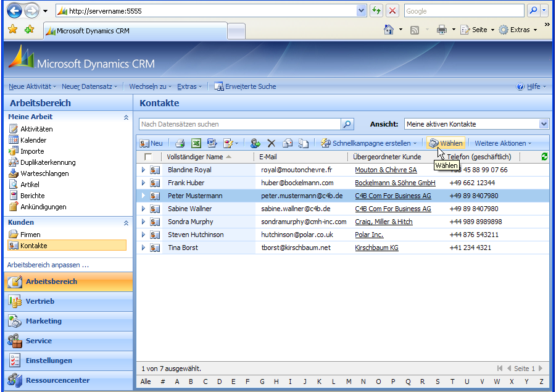Filter contacts by letter M
The image size is (556, 392).
347,382
